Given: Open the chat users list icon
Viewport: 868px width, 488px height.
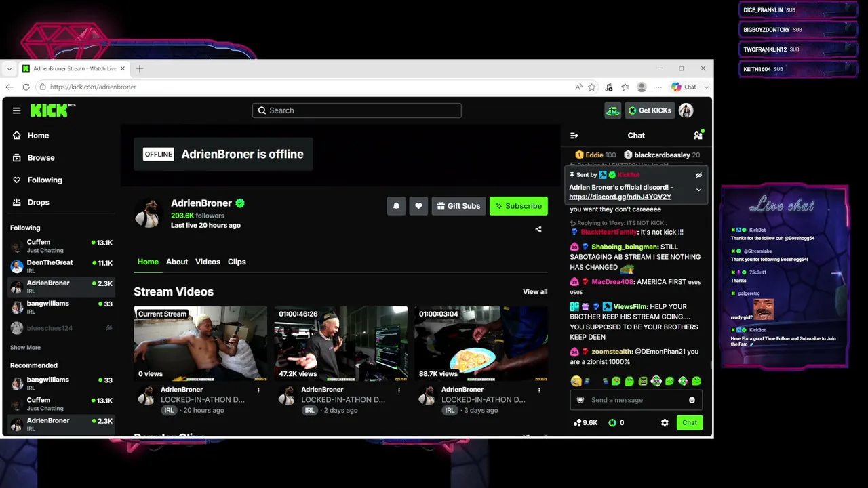Looking at the screenshot, I should (698, 136).
